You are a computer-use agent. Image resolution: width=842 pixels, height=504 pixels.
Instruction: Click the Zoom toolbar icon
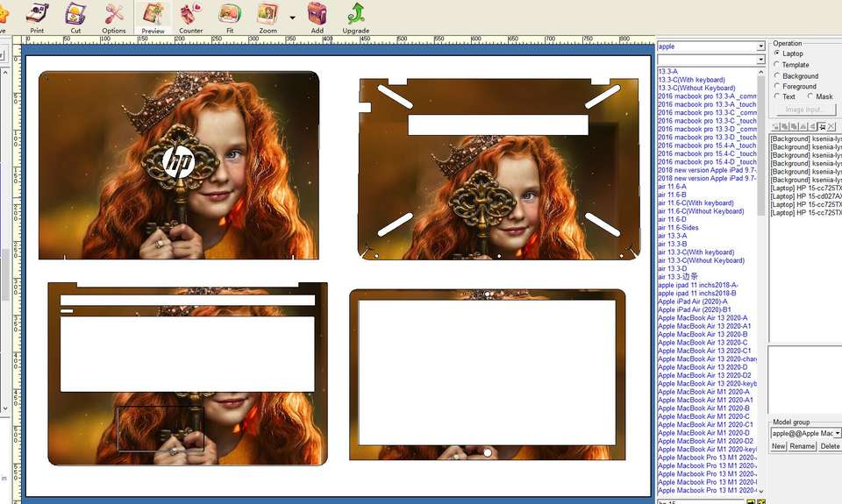pyautogui.click(x=268, y=17)
